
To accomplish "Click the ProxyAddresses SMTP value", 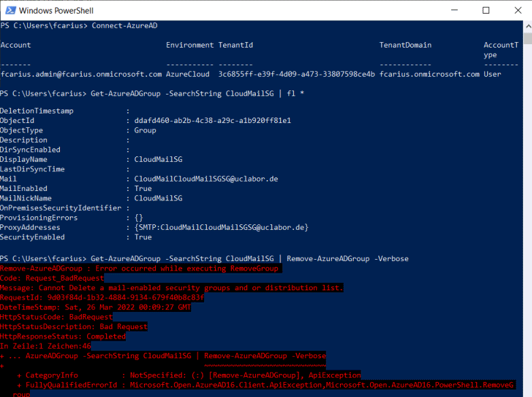I will click(x=222, y=228).
